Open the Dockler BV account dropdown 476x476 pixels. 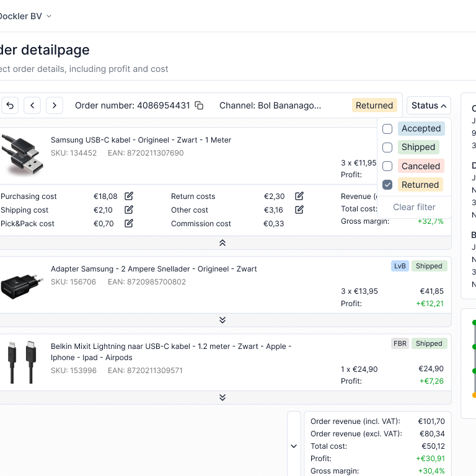tap(26, 16)
